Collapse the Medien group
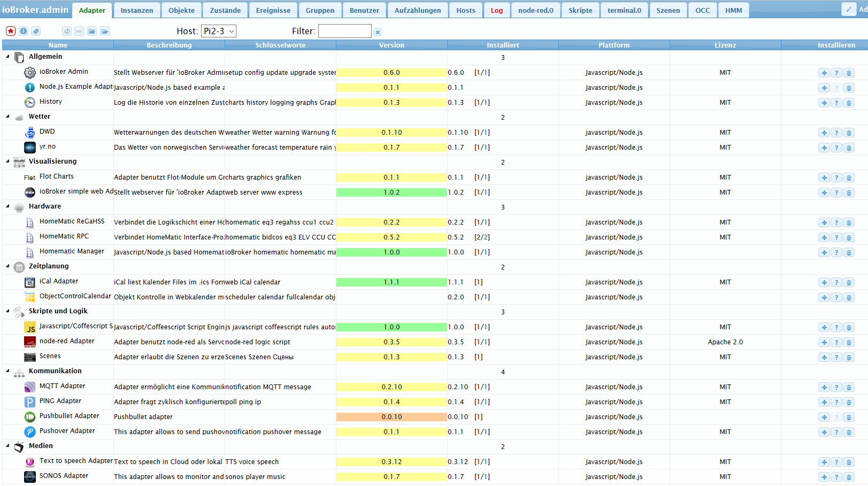The image size is (868, 486). click(x=7, y=446)
